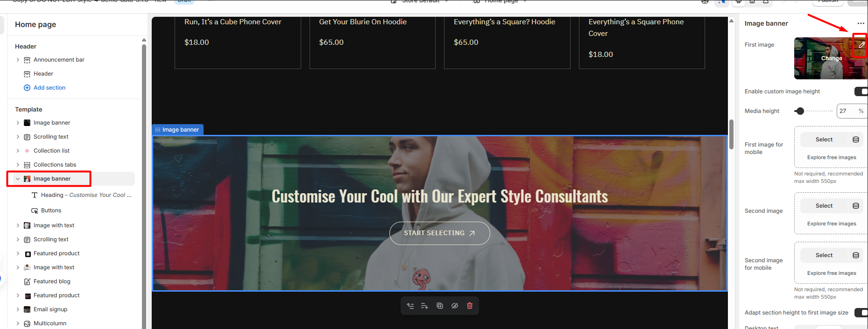Adjust the Media height slider handle

(x=800, y=111)
